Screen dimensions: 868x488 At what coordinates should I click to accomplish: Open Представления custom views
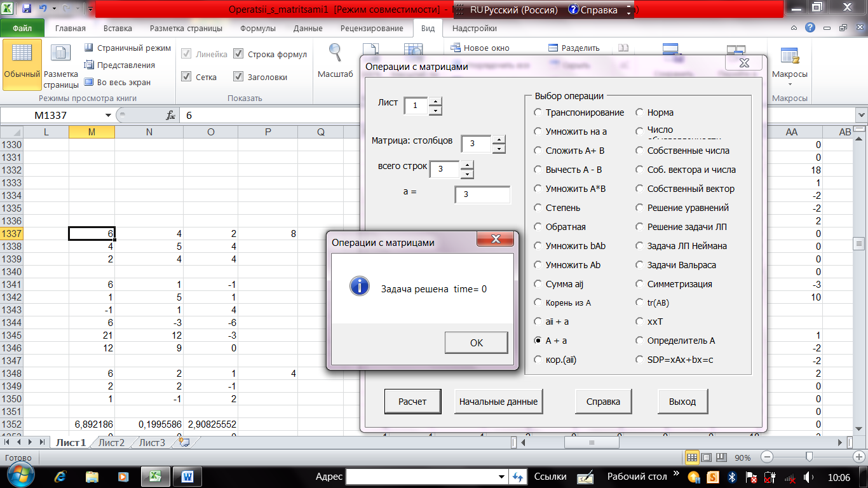pos(119,65)
